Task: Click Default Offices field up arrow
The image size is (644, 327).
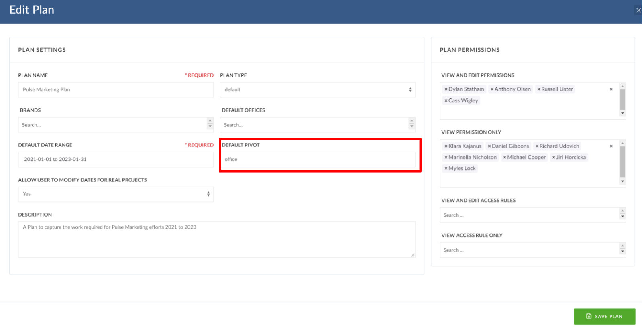Action: pyautogui.click(x=412, y=121)
